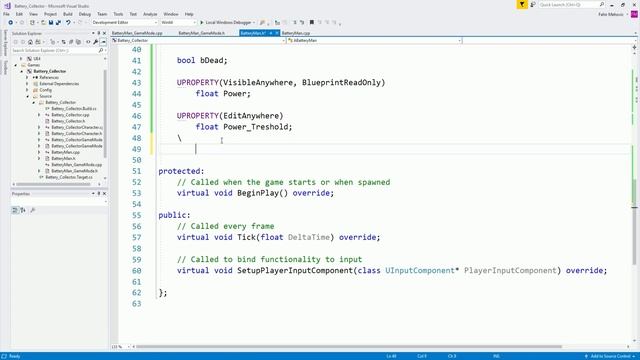Viewport: 640px width, 360px height.
Task: Click Solution Explorer Properties wrench icon
Action: click(95, 42)
